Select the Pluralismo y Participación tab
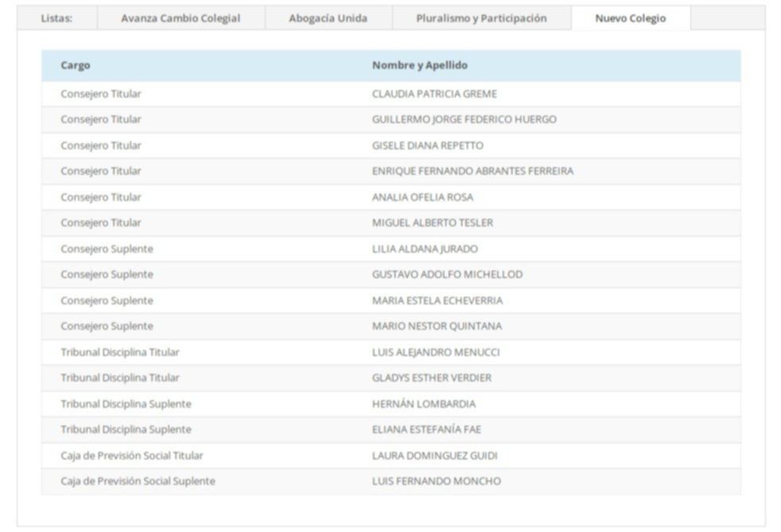 (x=481, y=18)
